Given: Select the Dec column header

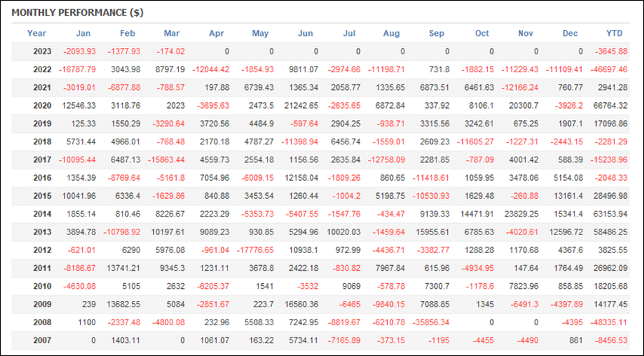Looking at the screenshot, I should (x=570, y=34).
